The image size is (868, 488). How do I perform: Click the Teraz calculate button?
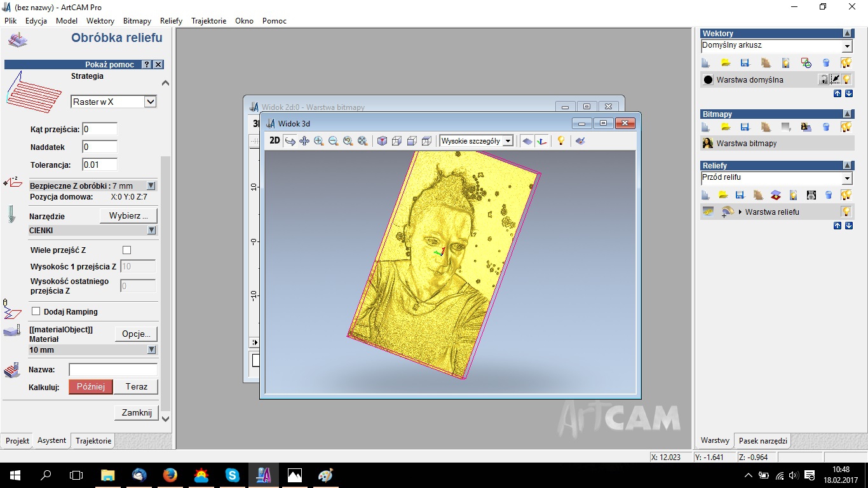[x=137, y=386]
